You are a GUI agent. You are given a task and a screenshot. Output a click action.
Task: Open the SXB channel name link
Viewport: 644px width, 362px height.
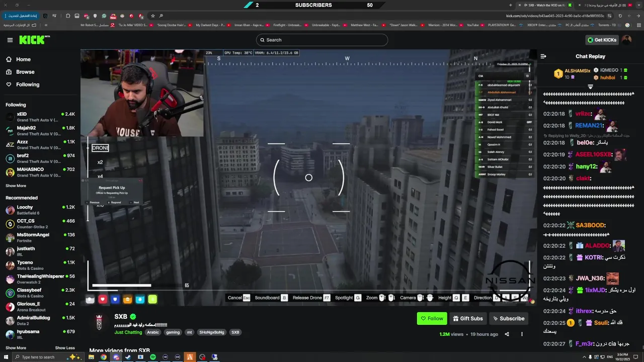[x=121, y=317]
